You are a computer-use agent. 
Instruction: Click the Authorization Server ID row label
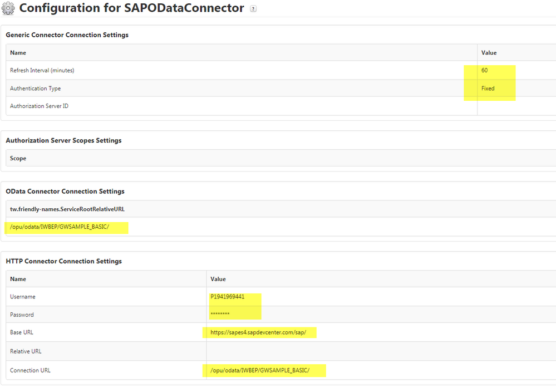[40, 106]
